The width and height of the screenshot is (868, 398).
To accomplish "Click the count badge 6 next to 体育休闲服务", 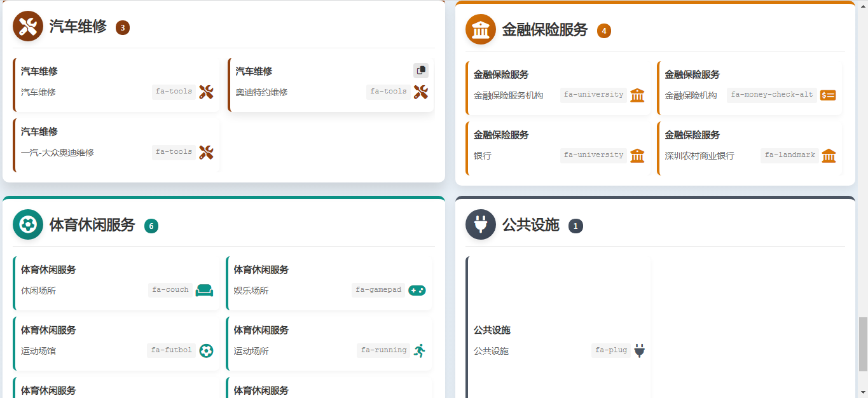I will point(151,226).
